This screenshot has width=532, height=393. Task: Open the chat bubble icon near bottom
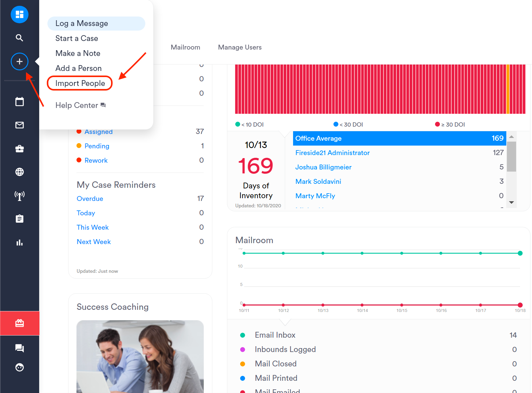19,348
